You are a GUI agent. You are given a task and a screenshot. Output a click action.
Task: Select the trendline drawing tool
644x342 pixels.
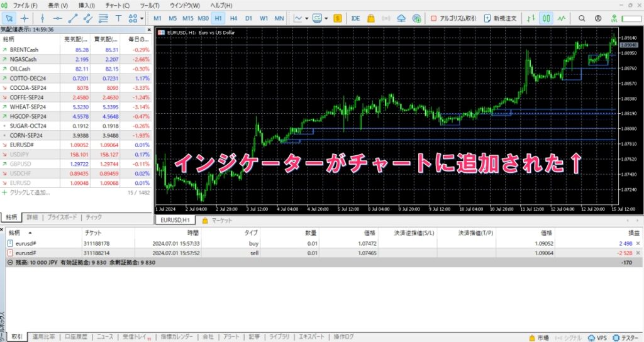coord(73,18)
